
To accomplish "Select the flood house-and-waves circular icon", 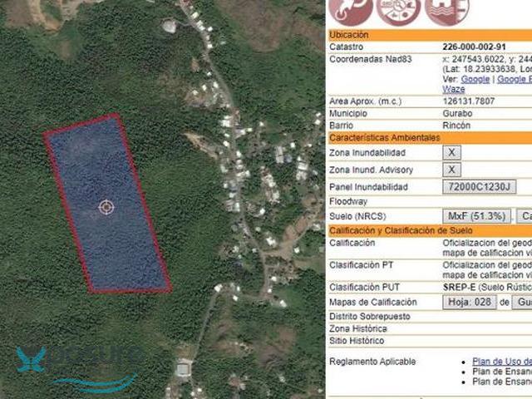I will (x=448, y=12).
